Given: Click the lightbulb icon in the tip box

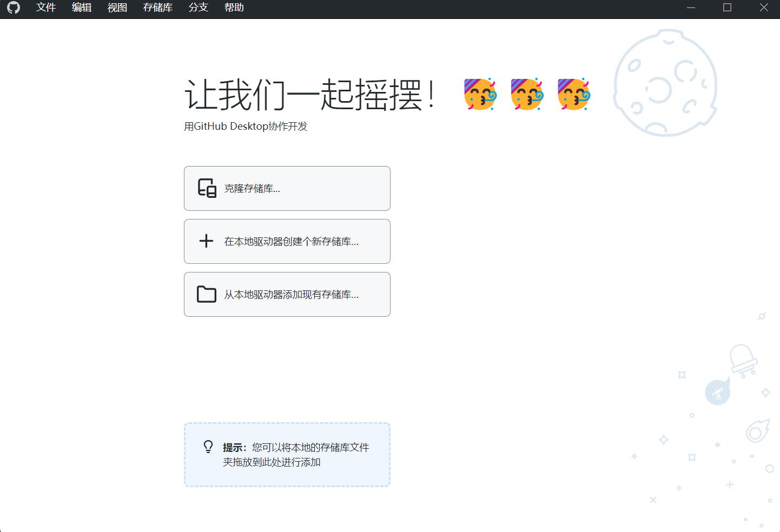Looking at the screenshot, I should [x=208, y=447].
